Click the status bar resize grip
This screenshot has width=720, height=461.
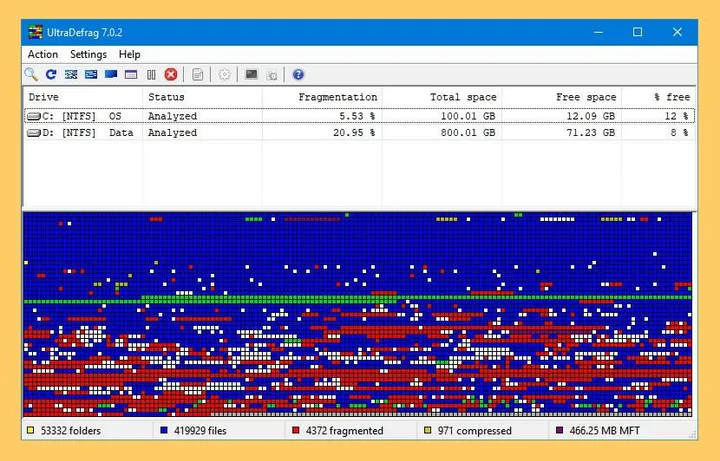(692, 434)
